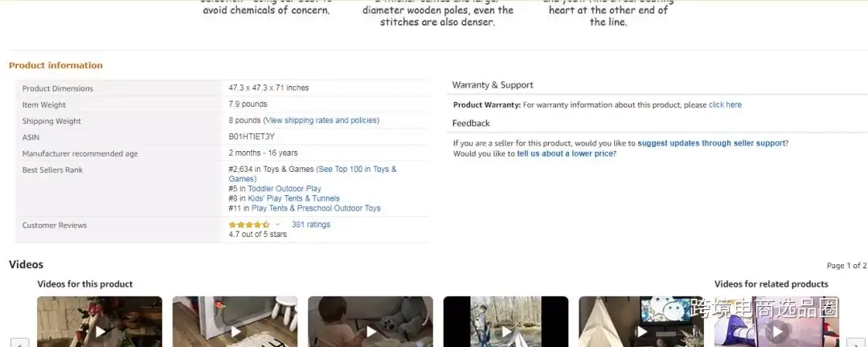
Task: Open Play Tents & Preschool Outdoor Toys link
Action: pos(316,208)
